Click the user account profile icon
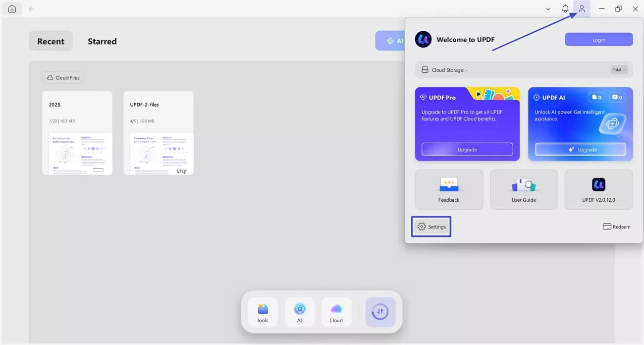The height and width of the screenshot is (345, 644). (582, 9)
